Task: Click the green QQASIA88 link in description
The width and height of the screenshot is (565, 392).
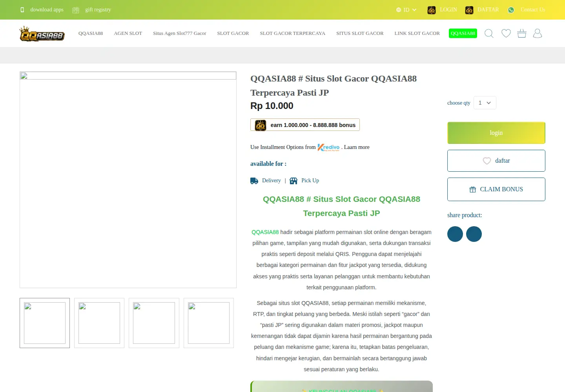Action: point(265,232)
